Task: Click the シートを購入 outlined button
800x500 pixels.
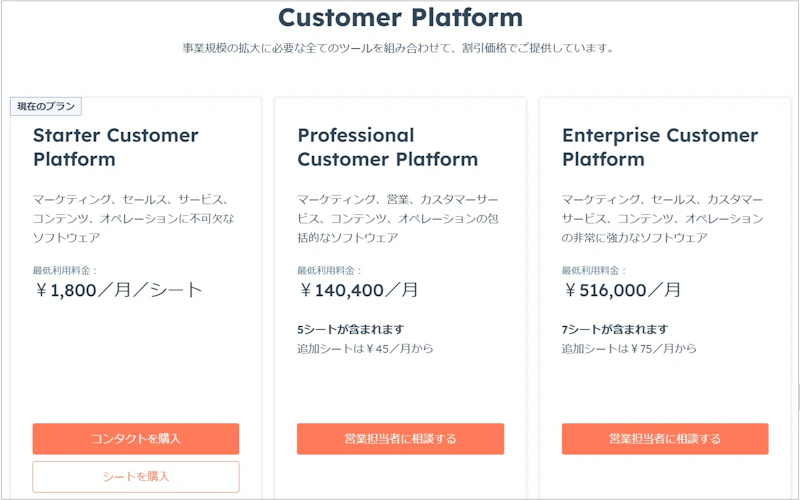Action: tap(136, 477)
